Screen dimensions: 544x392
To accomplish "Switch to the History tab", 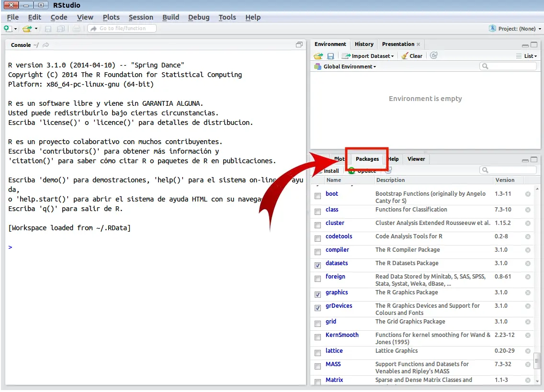I will tap(364, 44).
